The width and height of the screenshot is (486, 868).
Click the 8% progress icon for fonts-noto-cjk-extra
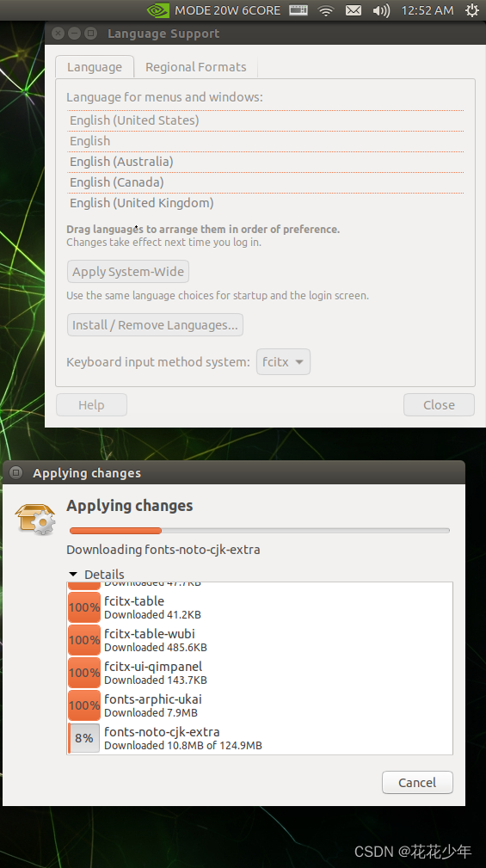coord(84,738)
